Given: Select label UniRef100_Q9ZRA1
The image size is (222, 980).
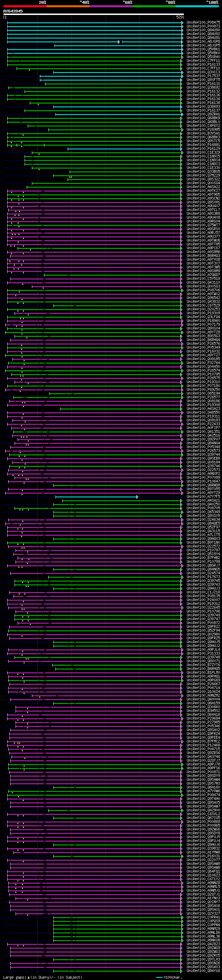Looking at the screenshot, I should [x=203, y=114].
